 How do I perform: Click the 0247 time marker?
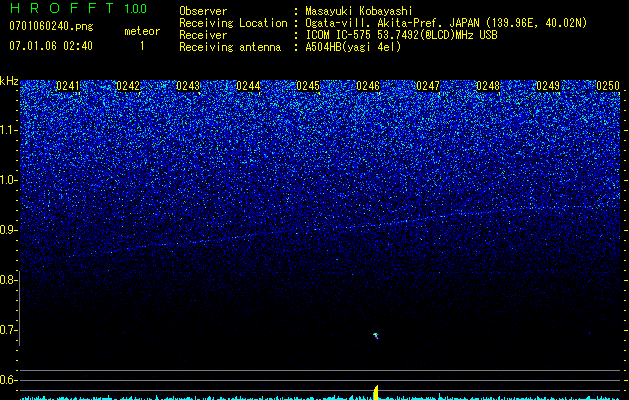click(x=428, y=86)
